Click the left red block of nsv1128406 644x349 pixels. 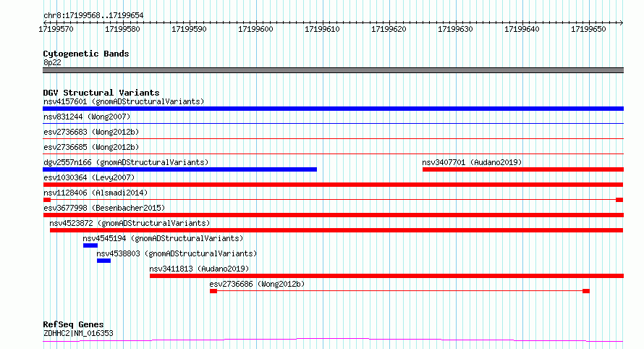tap(47, 200)
